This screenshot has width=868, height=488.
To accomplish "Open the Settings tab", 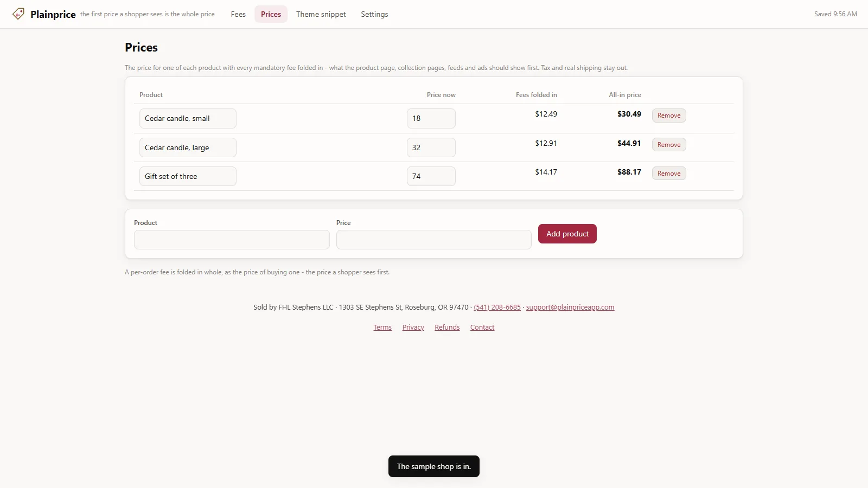I will (374, 14).
